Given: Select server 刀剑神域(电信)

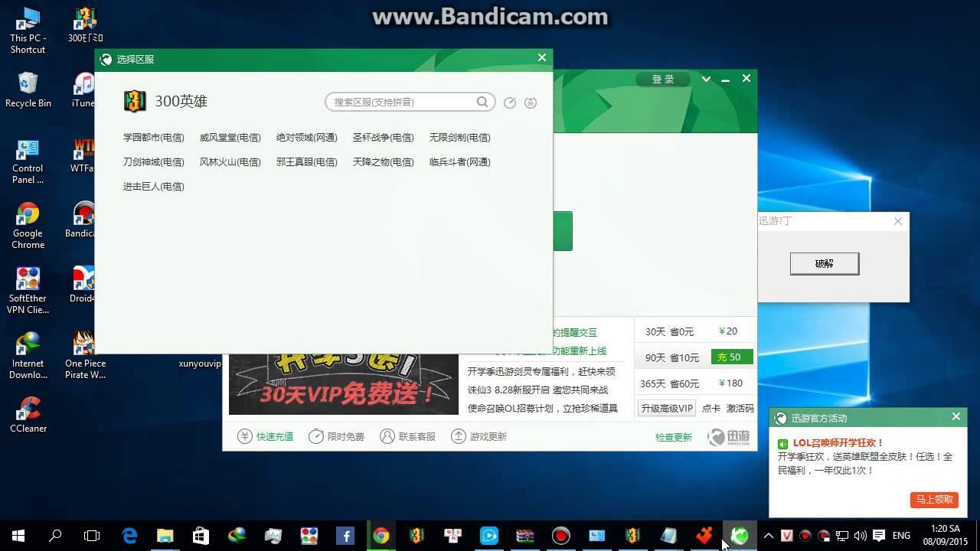Looking at the screenshot, I should click(x=154, y=162).
